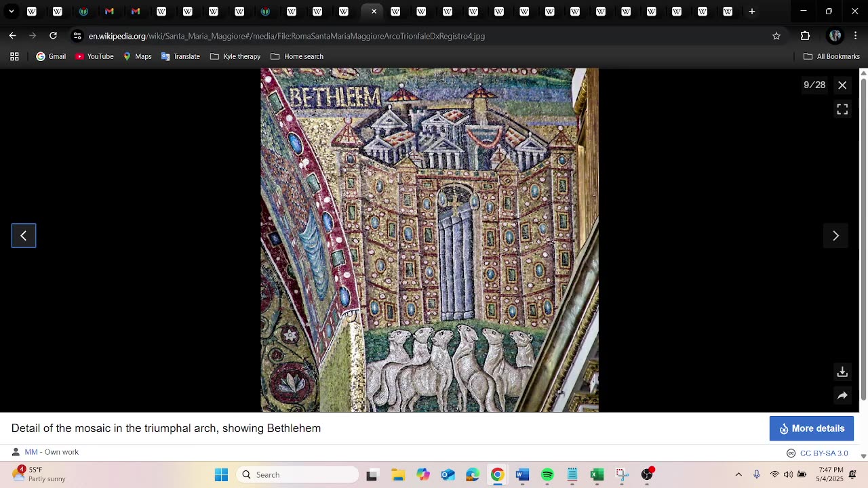Open Microsoft Word from the taskbar
The image size is (868, 488).
(522, 474)
